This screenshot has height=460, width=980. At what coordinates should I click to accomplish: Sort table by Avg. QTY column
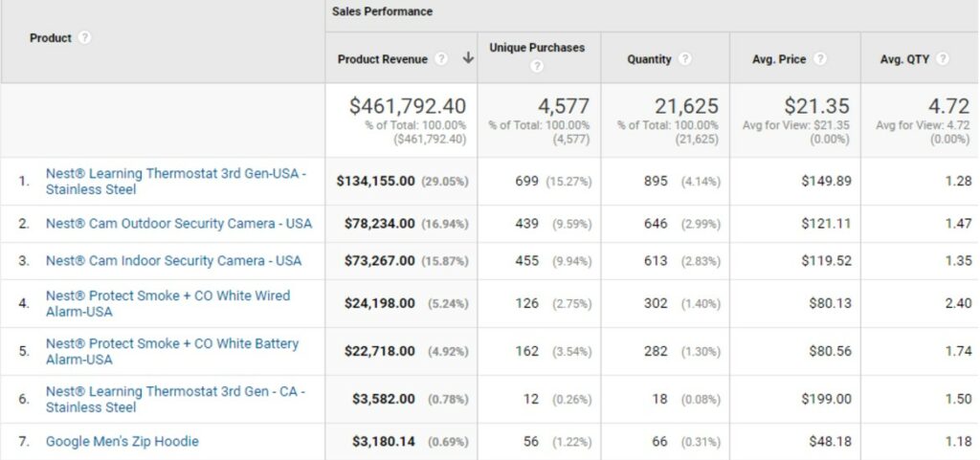[904, 58]
